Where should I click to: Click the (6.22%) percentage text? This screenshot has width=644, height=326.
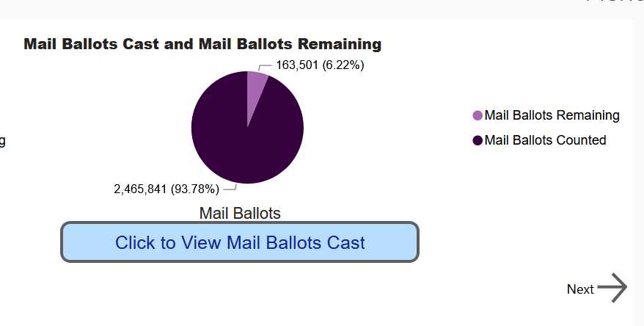pos(343,65)
